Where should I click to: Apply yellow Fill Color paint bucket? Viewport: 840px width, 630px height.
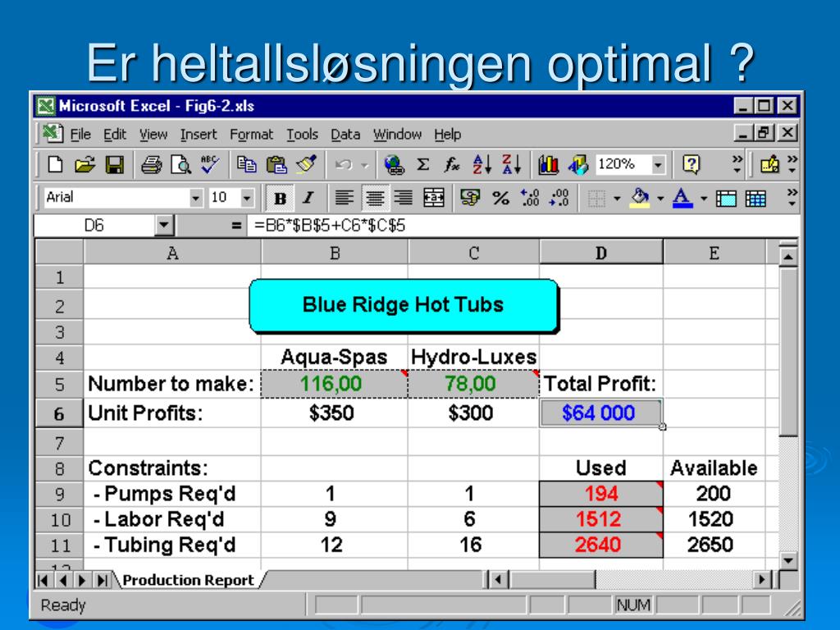coord(640,199)
